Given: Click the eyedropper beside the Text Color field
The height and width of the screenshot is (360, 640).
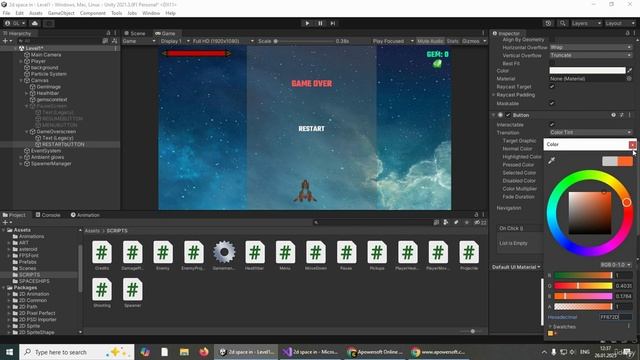Looking at the screenshot, I should click(x=630, y=71).
